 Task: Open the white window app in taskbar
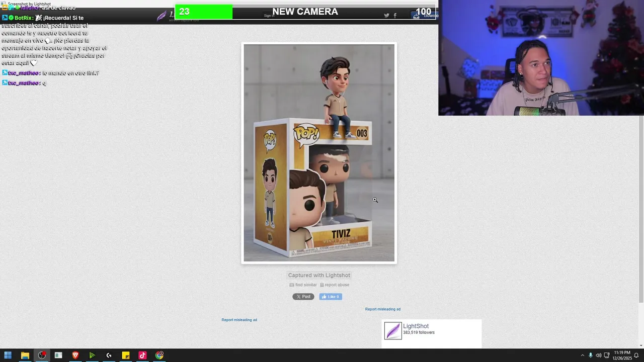click(x=58, y=355)
